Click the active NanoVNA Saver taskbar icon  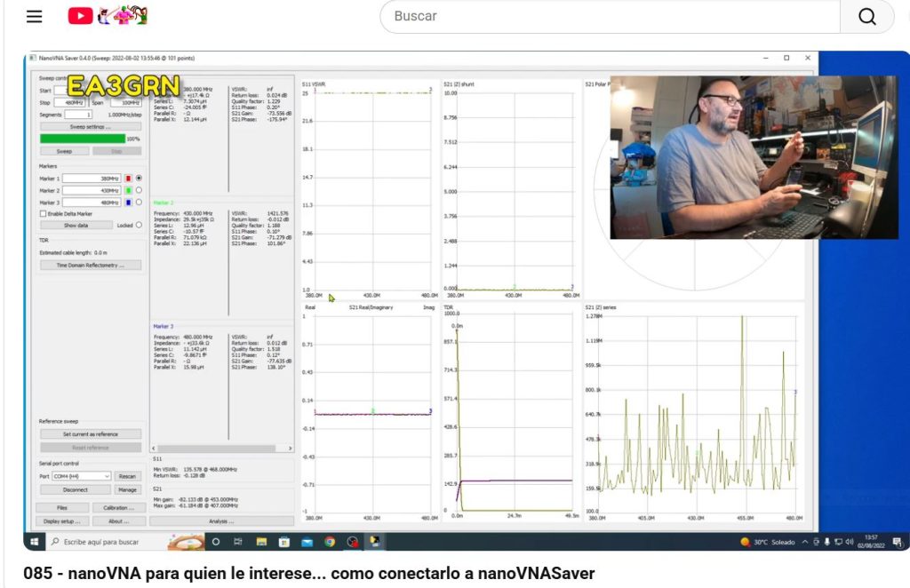[376, 542]
